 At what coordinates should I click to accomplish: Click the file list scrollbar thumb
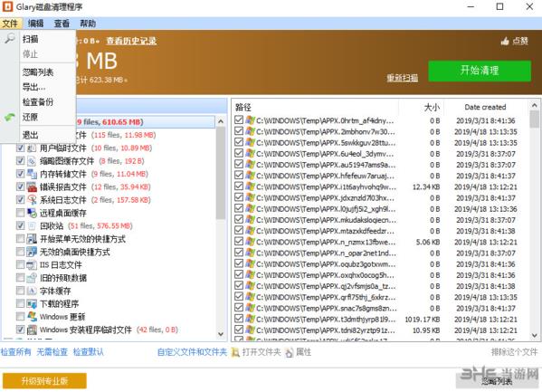(535, 120)
